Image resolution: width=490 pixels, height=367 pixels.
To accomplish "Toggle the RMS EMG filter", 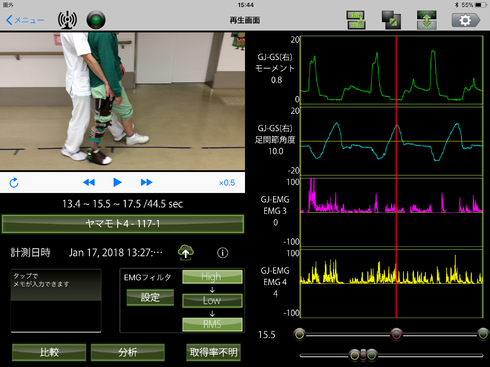I will (x=212, y=324).
